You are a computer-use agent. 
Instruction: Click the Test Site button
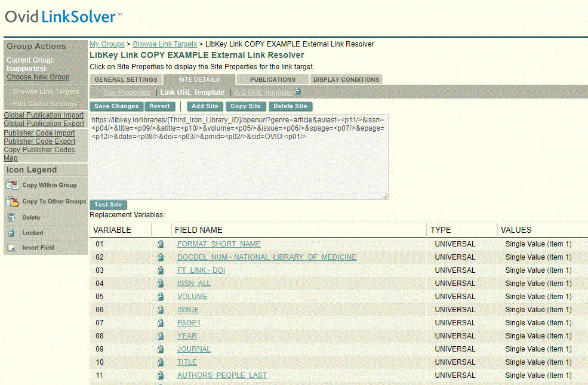coord(108,205)
